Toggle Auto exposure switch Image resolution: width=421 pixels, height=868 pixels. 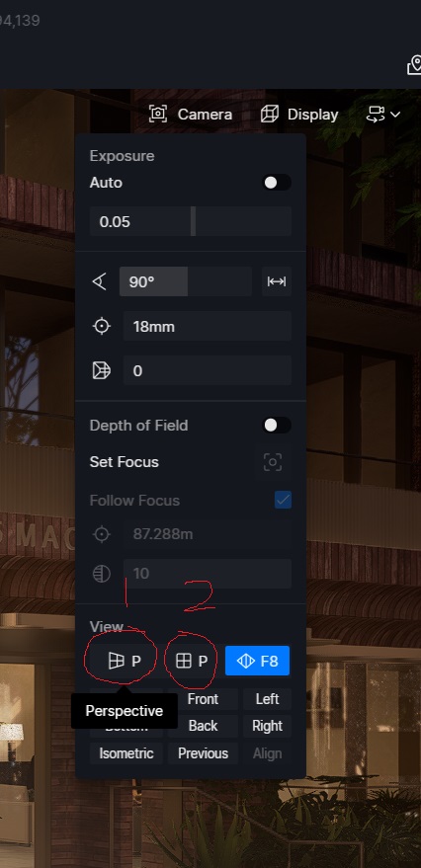[x=277, y=183]
